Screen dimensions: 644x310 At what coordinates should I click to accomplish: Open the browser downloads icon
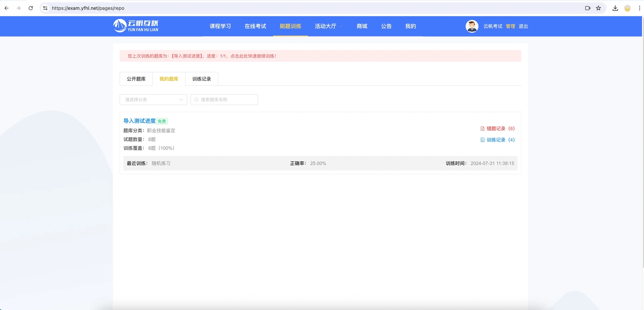point(615,8)
